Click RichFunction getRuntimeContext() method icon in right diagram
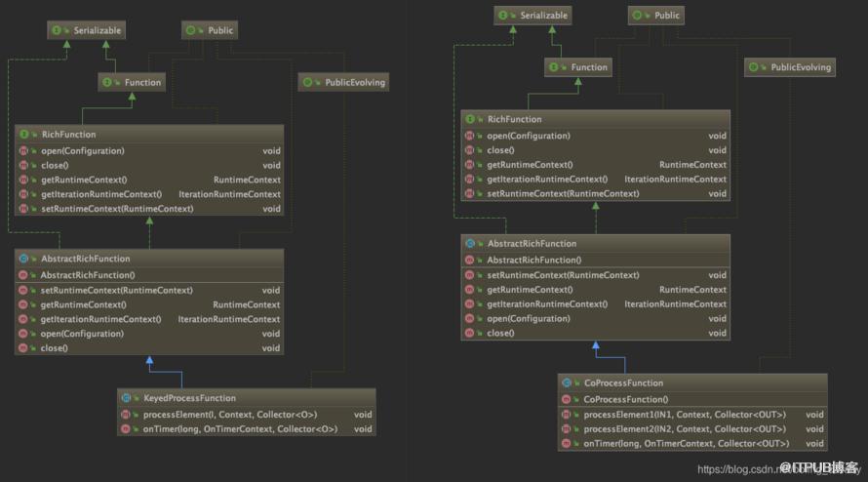 click(469, 165)
